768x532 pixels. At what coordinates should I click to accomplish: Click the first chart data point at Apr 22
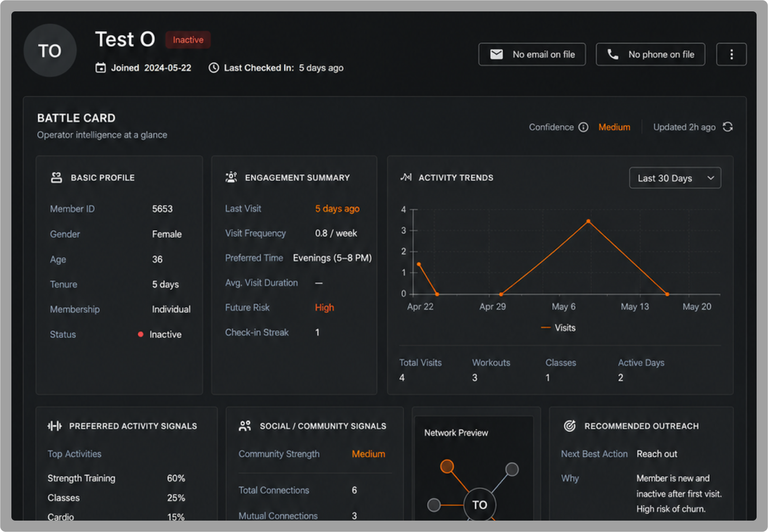click(x=419, y=264)
